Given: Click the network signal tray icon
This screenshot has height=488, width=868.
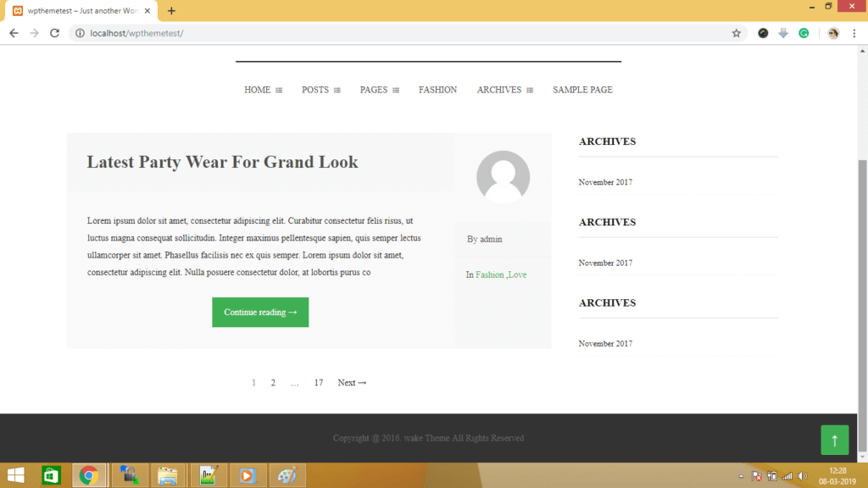Looking at the screenshot, I should 790,475.
